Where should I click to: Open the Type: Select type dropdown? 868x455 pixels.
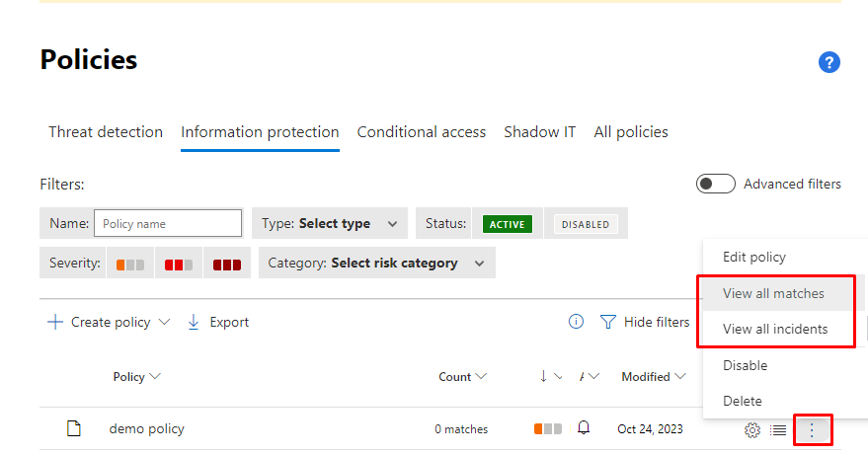click(x=329, y=224)
